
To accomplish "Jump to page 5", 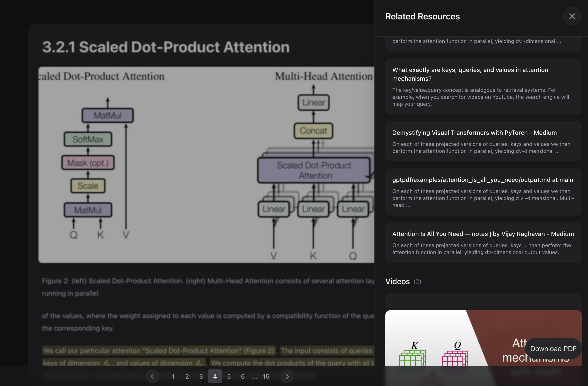I will coord(229,376).
